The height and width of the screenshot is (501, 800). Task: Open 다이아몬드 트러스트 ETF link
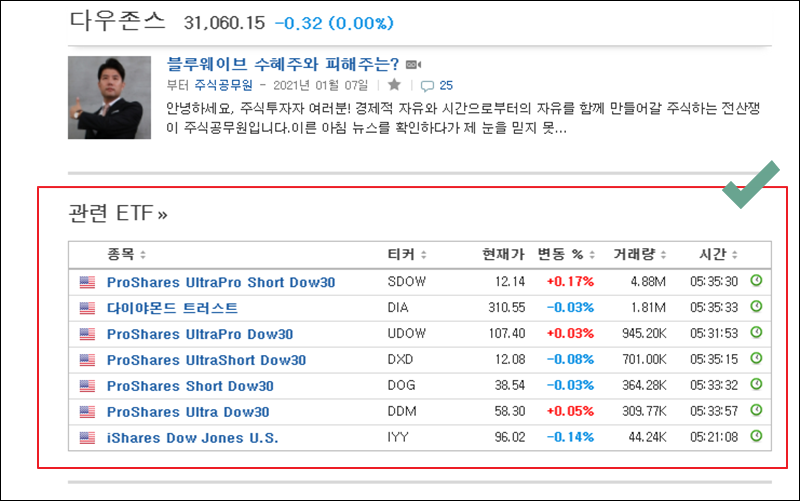point(172,308)
